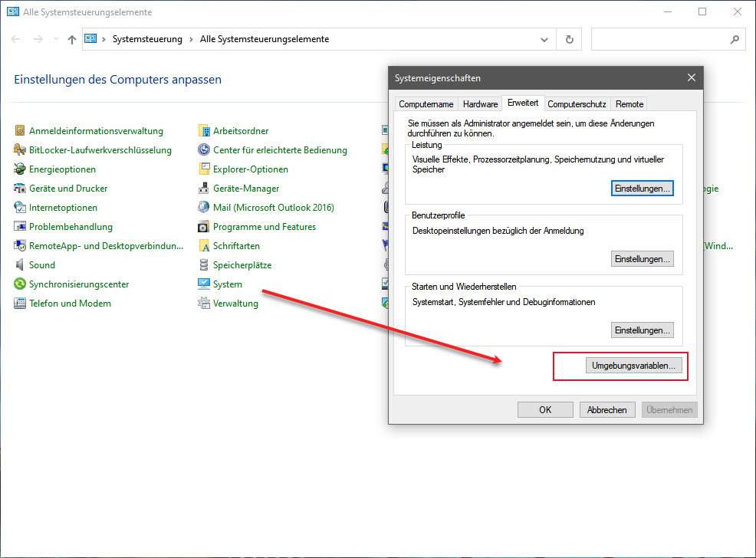Open the Speicherplätze link text

242,265
